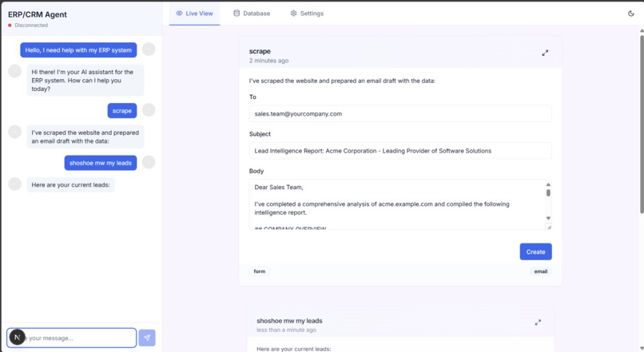Click the To email address field
644x352 pixels.
click(x=400, y=113)
